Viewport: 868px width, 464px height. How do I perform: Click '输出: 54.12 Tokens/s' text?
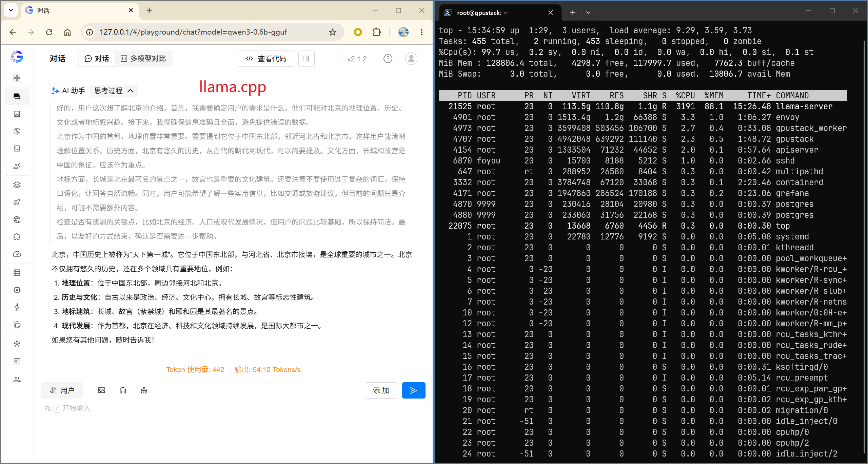267,369
